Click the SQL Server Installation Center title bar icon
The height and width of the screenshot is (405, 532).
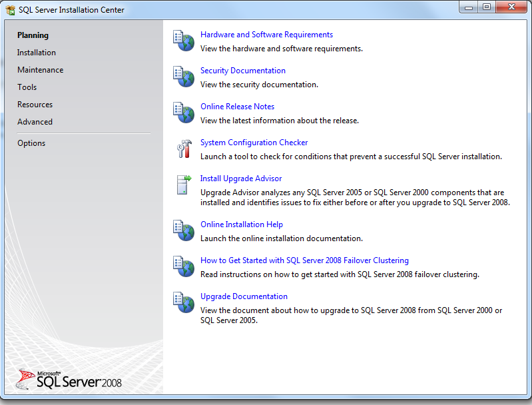click(10, 10)
